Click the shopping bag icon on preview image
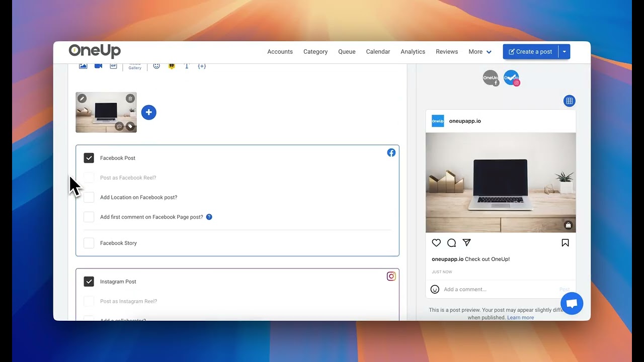Viewport: 644px width, 362px height. click(568, 225)
